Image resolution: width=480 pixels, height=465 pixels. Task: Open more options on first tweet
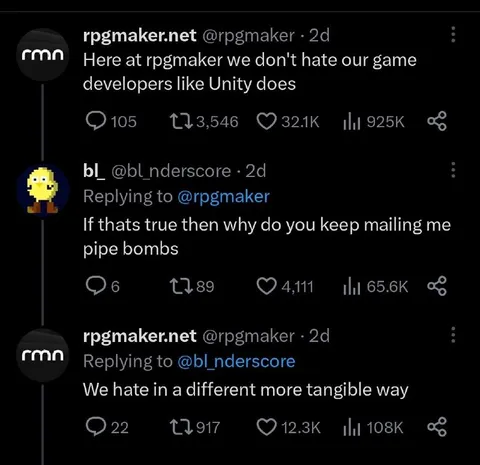[453, 35]
